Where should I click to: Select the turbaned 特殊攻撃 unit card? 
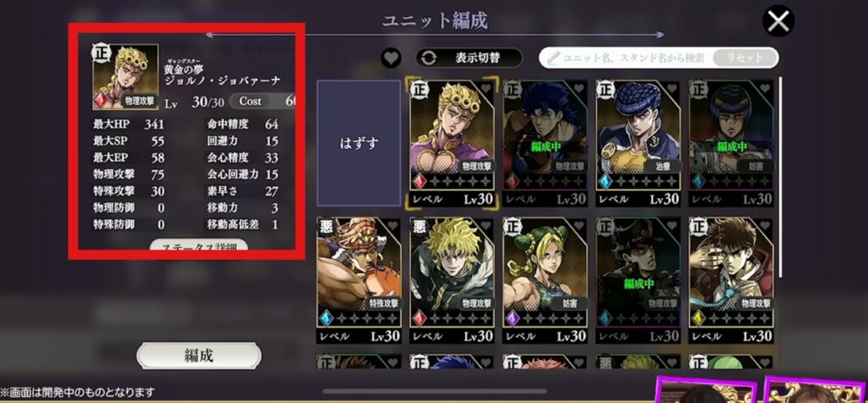pyautogui.click(x=359, y=280)
